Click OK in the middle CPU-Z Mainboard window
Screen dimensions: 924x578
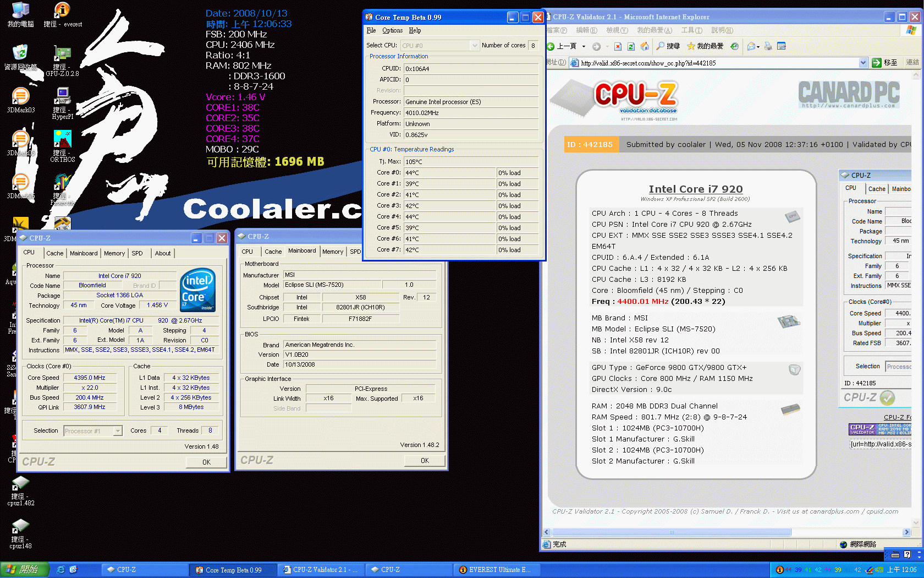coord(425,460)
